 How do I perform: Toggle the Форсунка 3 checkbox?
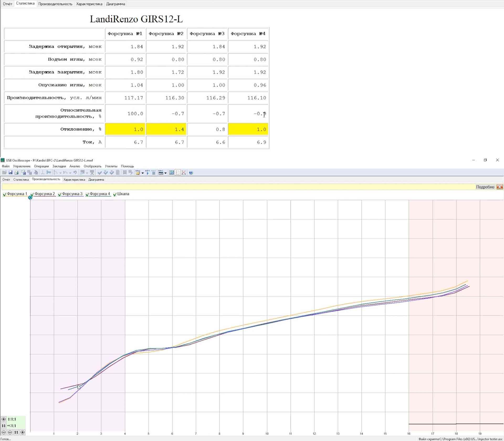60,194
